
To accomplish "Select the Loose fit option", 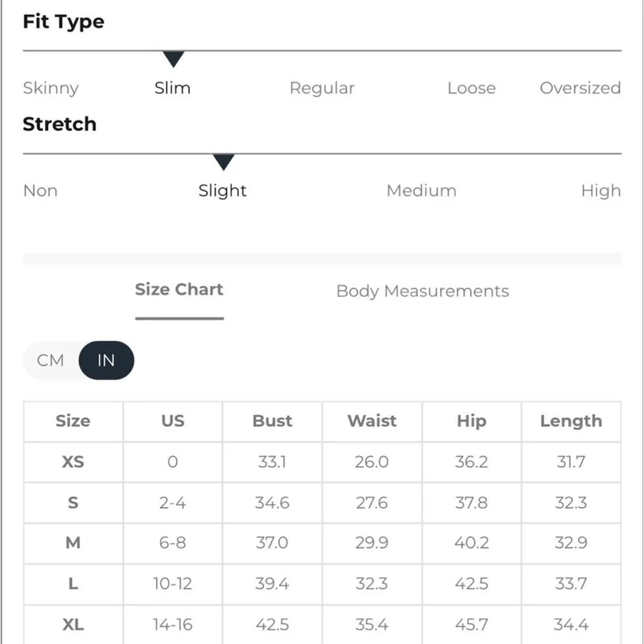I will 472,88.
